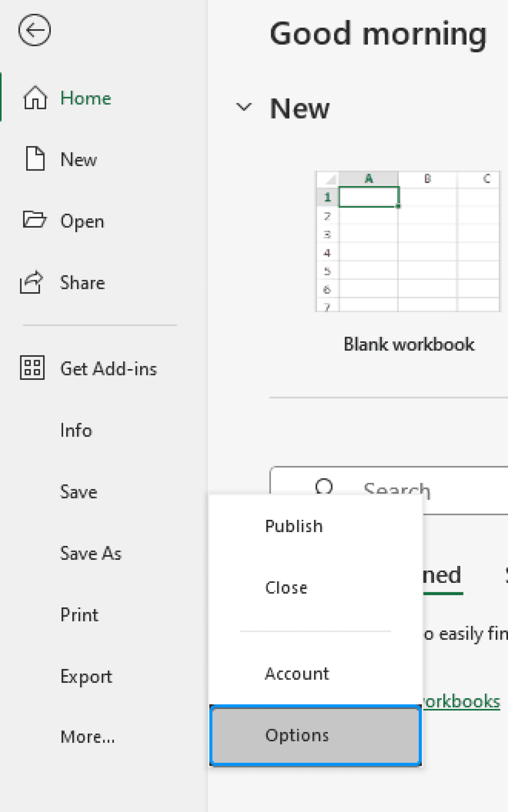Viewport: 508px width, 812px height.
Task: Click the Get Add-ins grid icon
Action: coord(32,368)
